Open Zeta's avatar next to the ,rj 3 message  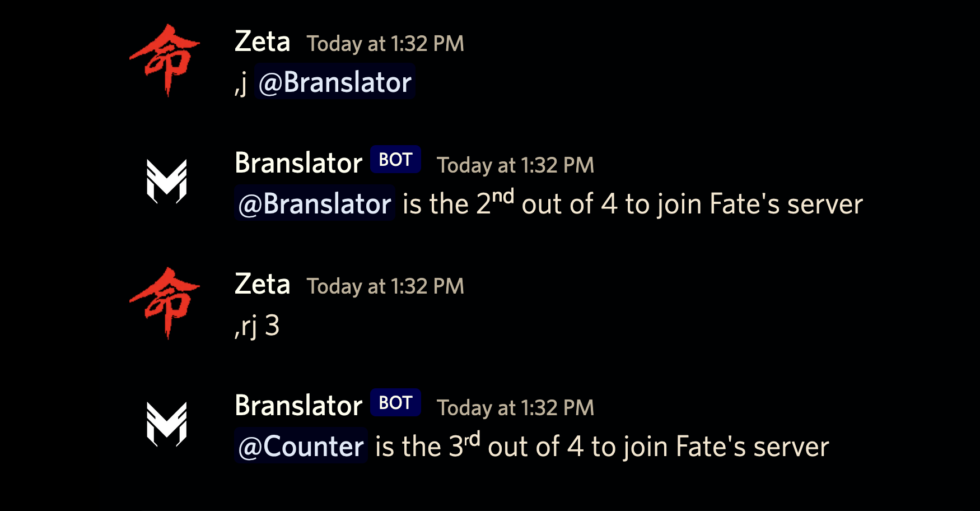point(165,303)
